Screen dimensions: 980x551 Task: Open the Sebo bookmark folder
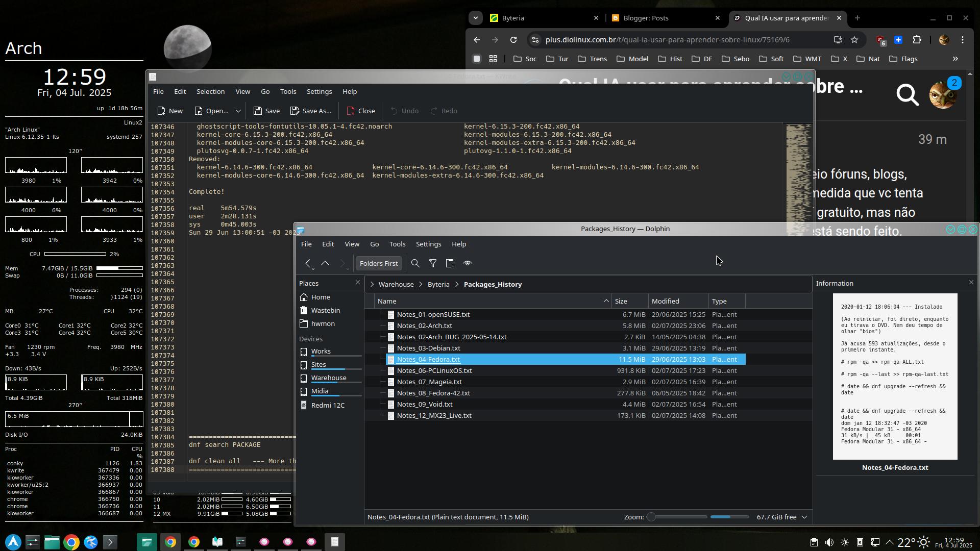(736, 59)
